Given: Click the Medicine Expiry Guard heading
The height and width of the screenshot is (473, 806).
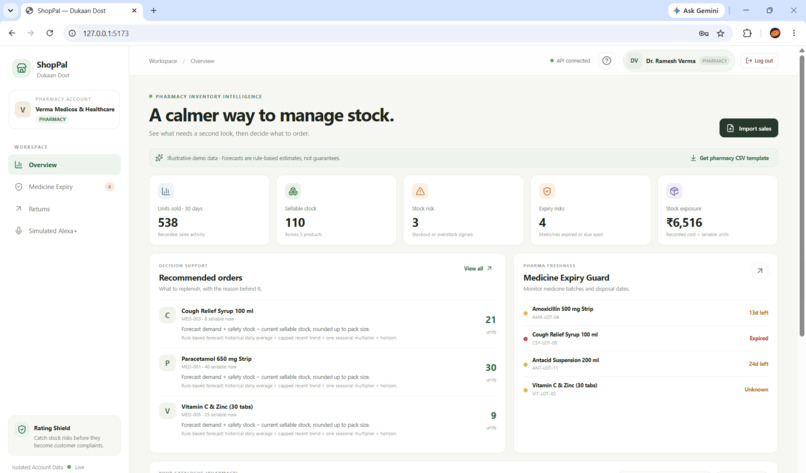Looking at the screenshot, I should (x=566, y=278).
